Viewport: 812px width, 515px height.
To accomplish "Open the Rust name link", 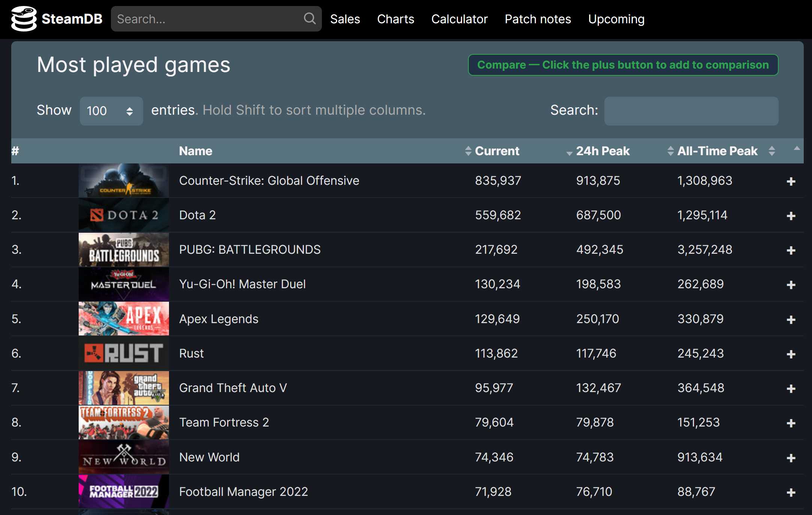I will click(191, 353).
